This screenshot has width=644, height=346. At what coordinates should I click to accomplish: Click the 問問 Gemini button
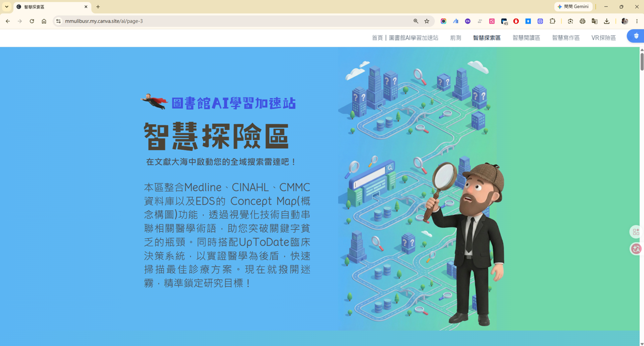tap(574, 7)
